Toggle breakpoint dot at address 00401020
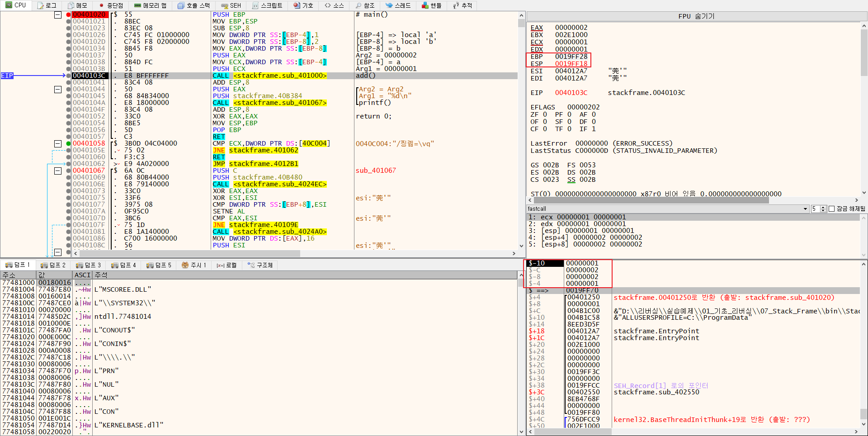The height and width of the screenshot is (436, 868). (x=68, y=14)
